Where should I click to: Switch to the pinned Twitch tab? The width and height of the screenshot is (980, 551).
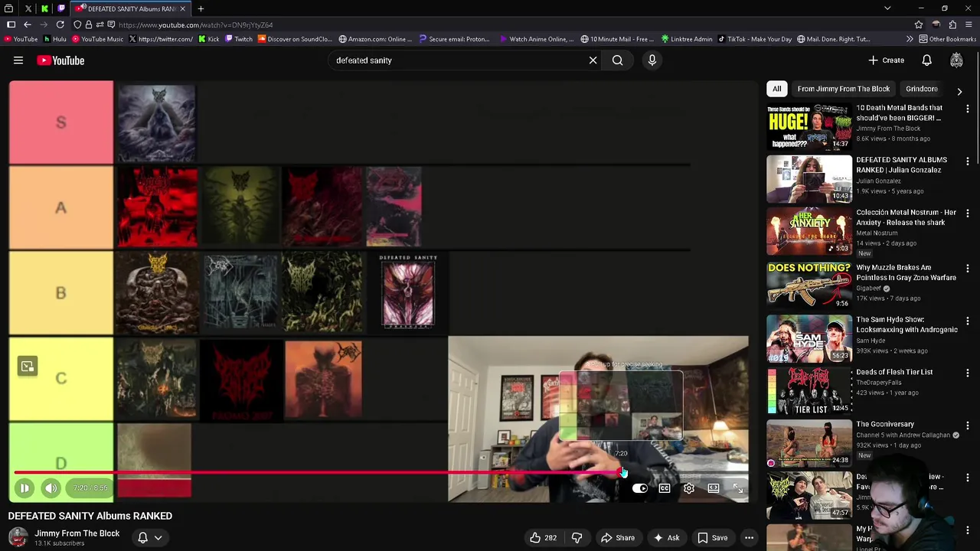[x=61, y=8]
